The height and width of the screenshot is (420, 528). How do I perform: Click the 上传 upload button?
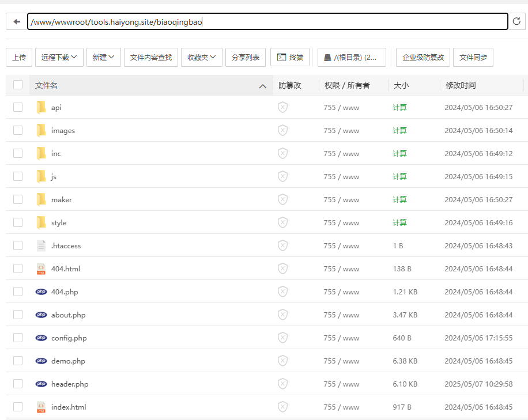coord(19,57)
